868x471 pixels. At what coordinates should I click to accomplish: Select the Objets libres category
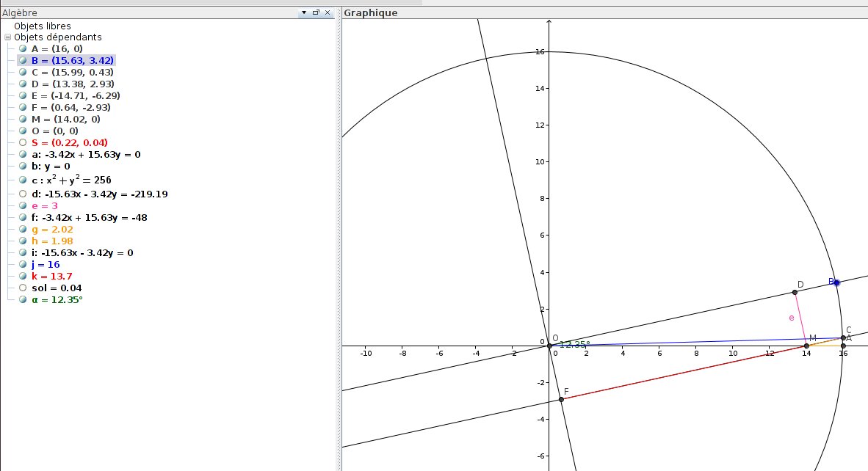(x=43, y=26)
